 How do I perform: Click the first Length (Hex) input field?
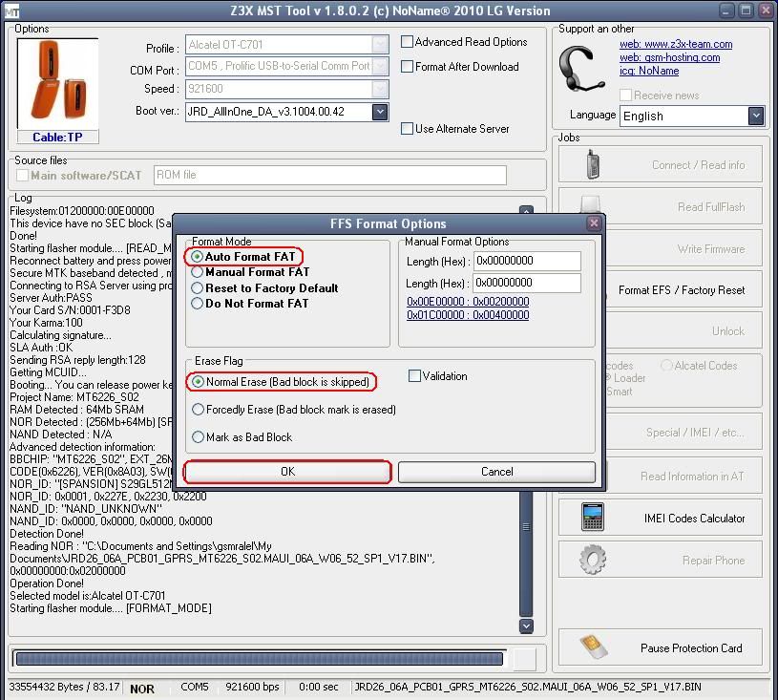526,261
